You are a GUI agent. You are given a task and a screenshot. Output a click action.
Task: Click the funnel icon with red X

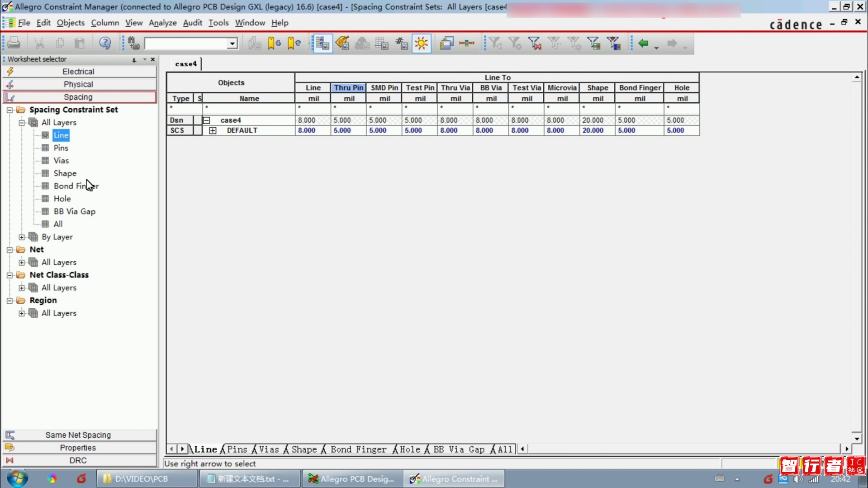tap(534, 43)
